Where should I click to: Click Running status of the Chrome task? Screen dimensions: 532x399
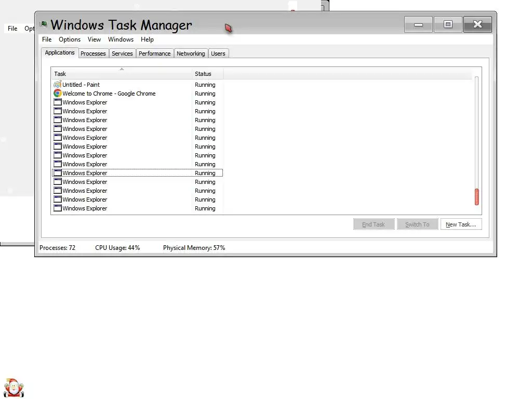[205, 94]
